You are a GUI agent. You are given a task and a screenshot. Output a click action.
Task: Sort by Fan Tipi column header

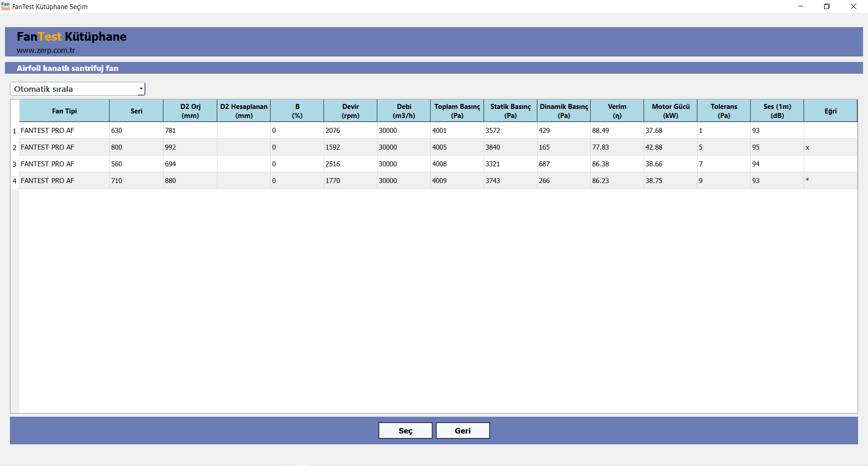64,111
